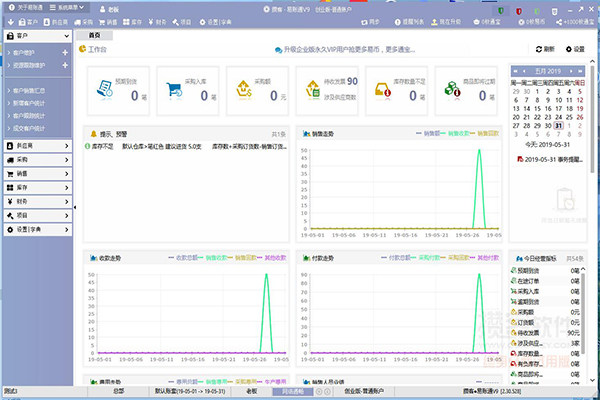600x400 pixels.
Task: Open the 系统菜单 dropdown menu
Action: point(67,7)
